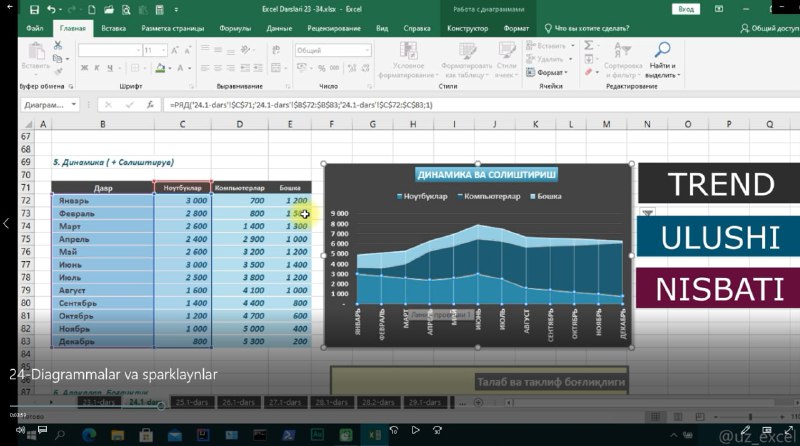Toggle Bold Ж formatting

(x=84, y=68)
